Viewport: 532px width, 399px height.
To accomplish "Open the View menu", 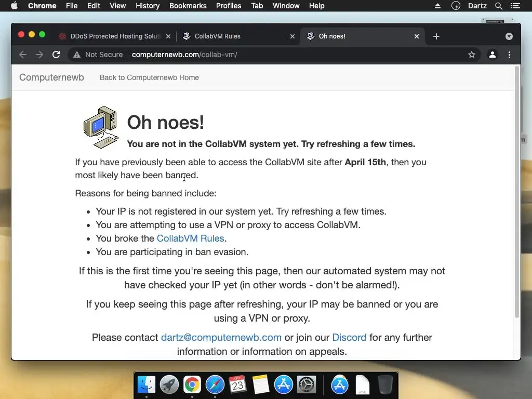I will coord(118,6).
